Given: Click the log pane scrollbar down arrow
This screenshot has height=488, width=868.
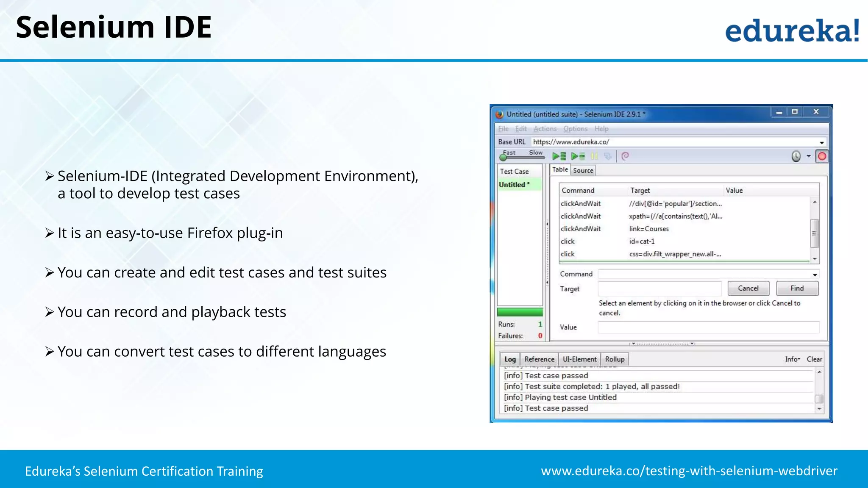Looking at the screenshot, I should coord(819,409).
